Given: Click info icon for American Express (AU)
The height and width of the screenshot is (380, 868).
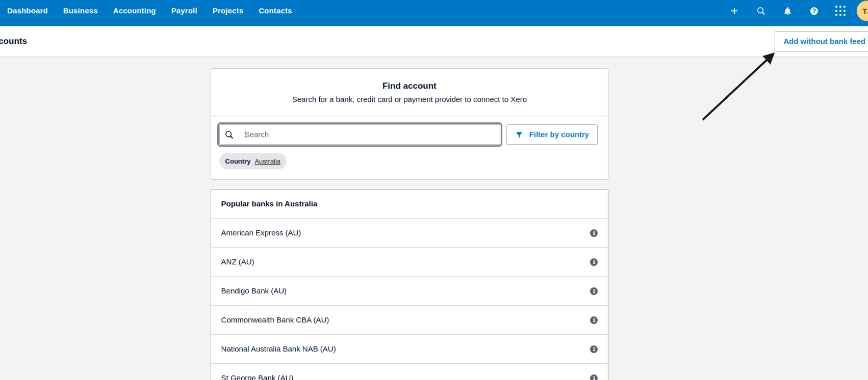Looking at the screenshot, I should click(x=594, y=233).
